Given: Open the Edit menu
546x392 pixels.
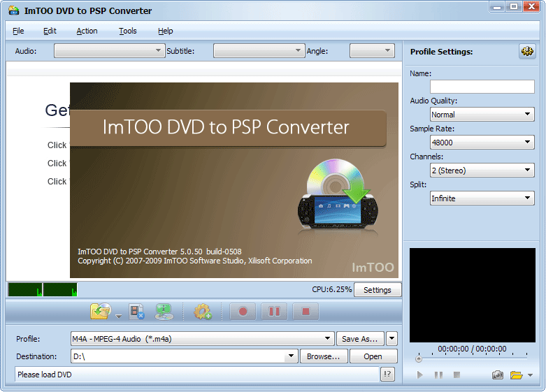Looking at the screenshot, I should pyautogui.click(x=50, y=31).
